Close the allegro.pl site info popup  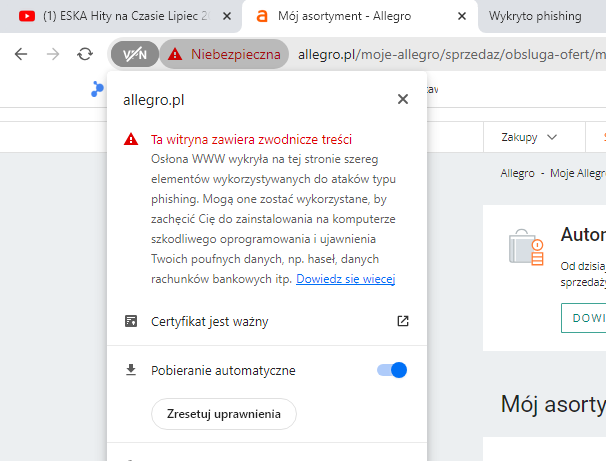[403, 99]
